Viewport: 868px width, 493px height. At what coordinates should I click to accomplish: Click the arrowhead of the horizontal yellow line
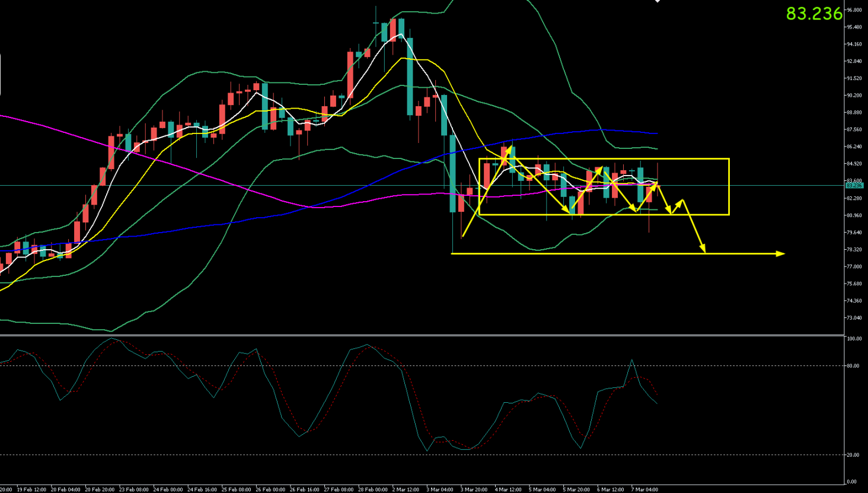pos(781,254)
